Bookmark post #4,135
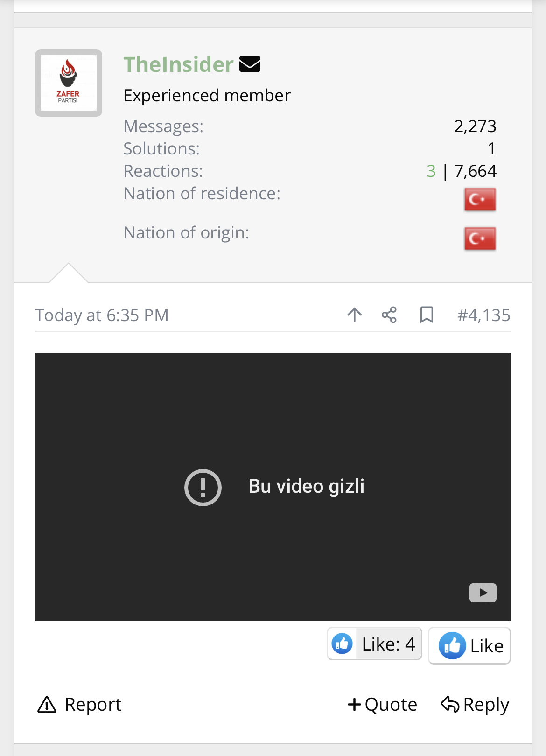The image size is (546, 756). (x=427, y=315)
